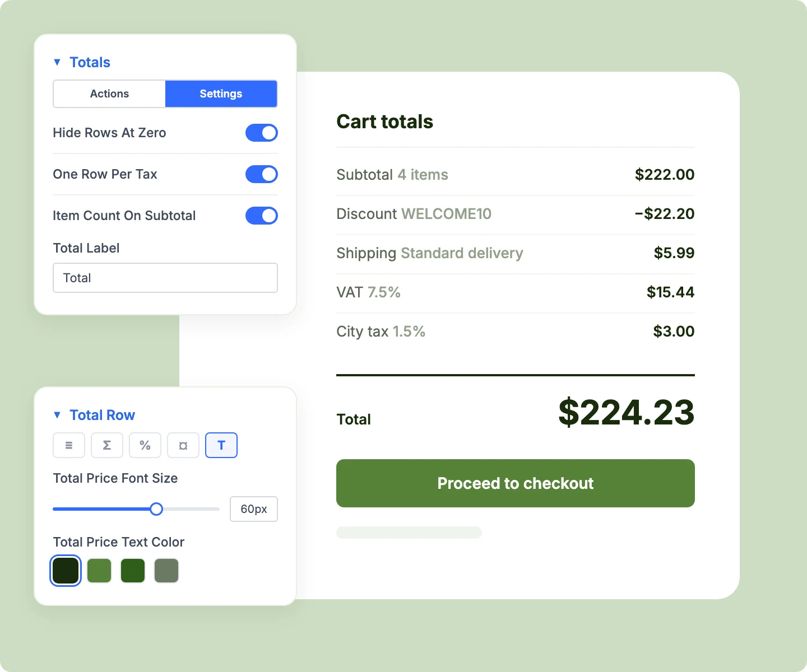Viewport: 807px width, 672px height.
Task: Click the shipping amount $5.99
Action: point(674,253)
